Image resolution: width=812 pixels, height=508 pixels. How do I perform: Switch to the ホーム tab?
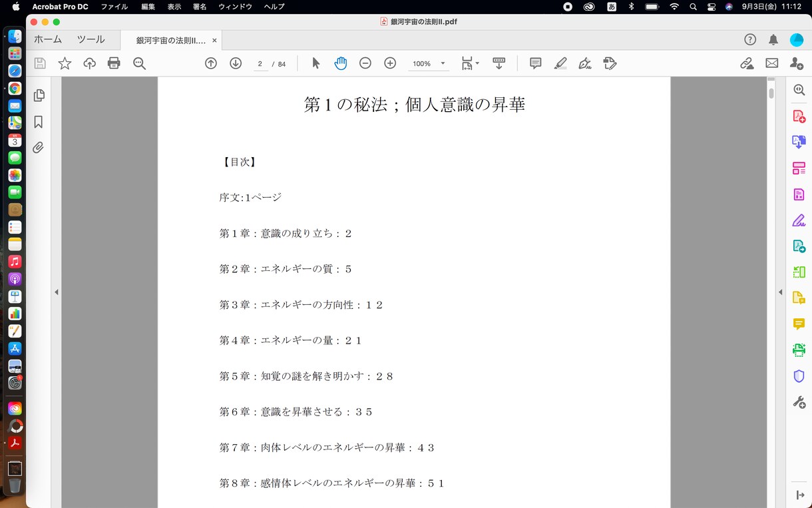tap(48, 40)
